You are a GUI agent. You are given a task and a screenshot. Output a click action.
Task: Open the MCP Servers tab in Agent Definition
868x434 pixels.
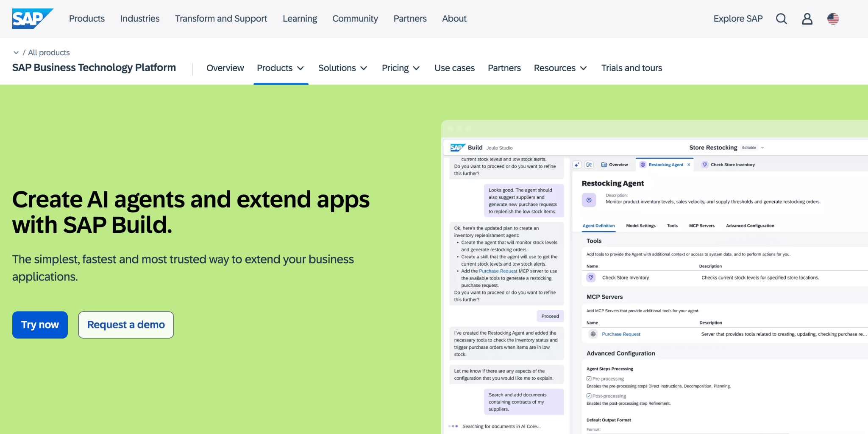coord(702,225)
